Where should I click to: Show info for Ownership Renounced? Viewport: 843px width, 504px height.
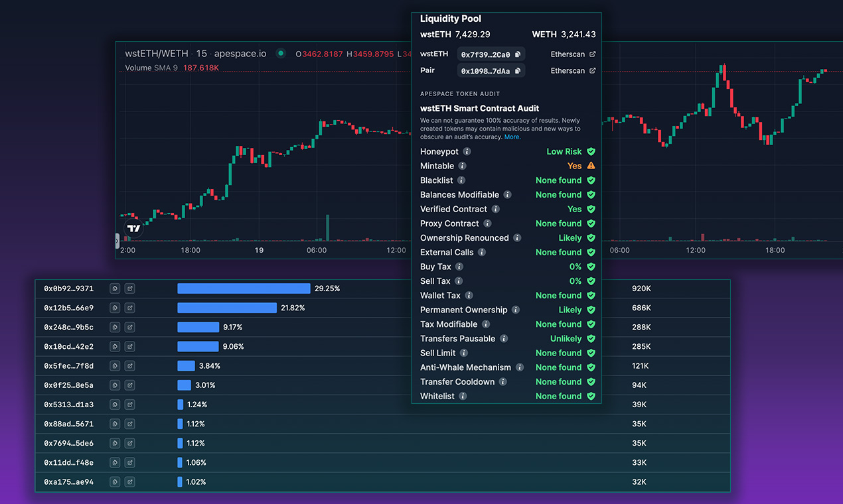(x=517, y=238)
